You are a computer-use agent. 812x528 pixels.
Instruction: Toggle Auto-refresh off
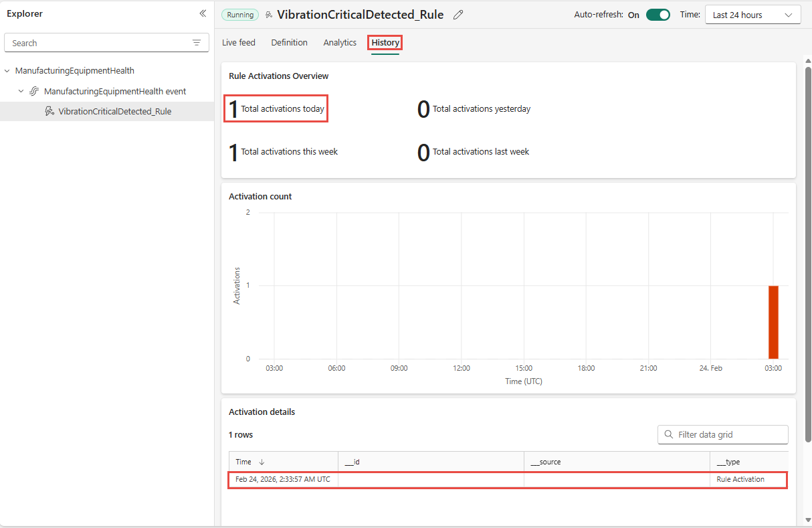point(658,15)
